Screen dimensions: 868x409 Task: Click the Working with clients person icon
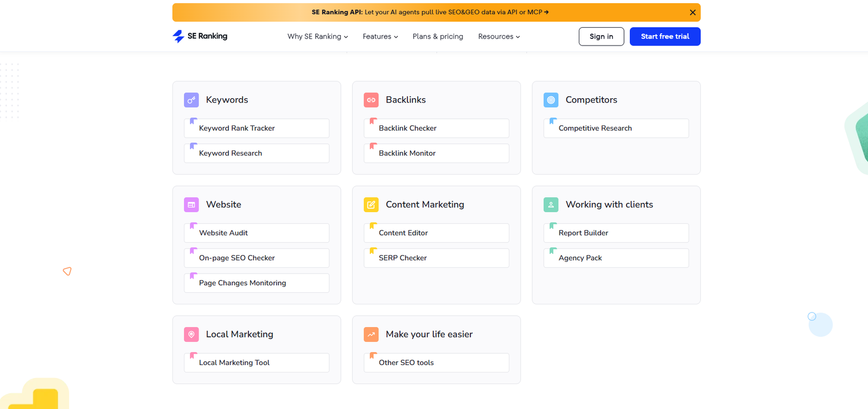coord(551,204)
